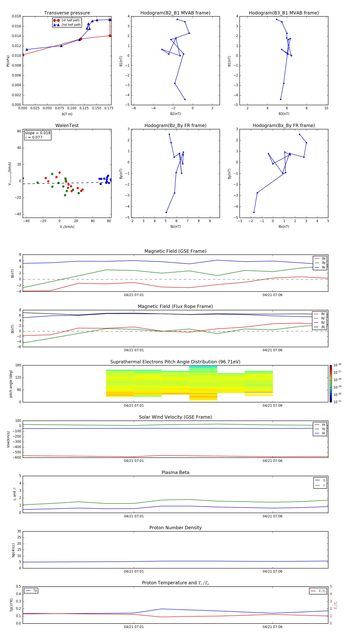Click '04/21 07:06' tick under GSE magnetic field
This screenshot has height=644, width=351.
pyautogui.click(x=273, y=295)
